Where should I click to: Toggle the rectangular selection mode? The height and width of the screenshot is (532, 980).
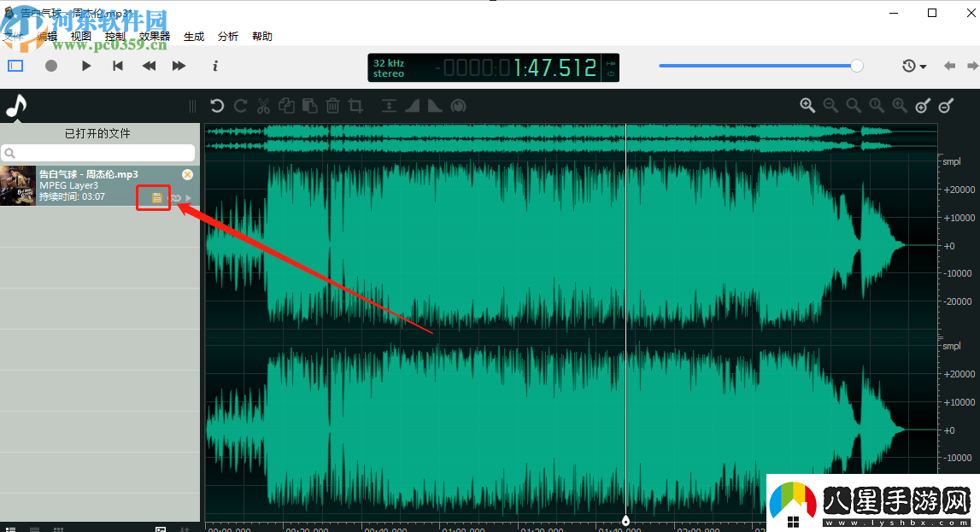[x=15, y=66]
